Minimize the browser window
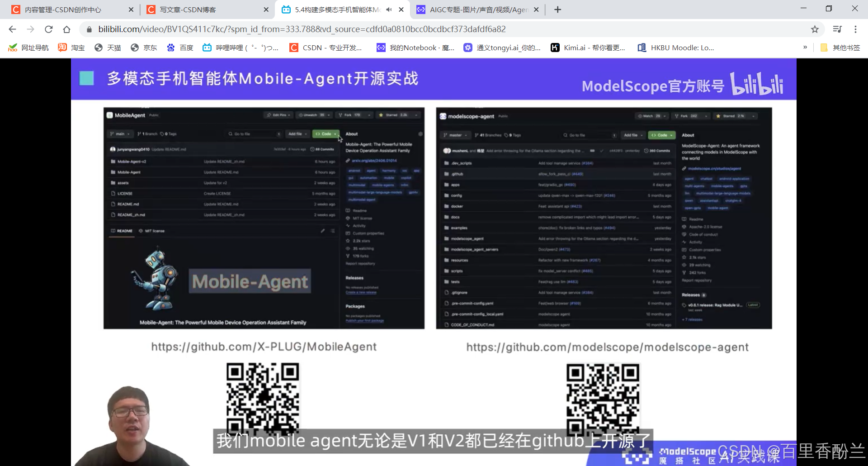Viewport: 868px width, 466px height. 803,9
